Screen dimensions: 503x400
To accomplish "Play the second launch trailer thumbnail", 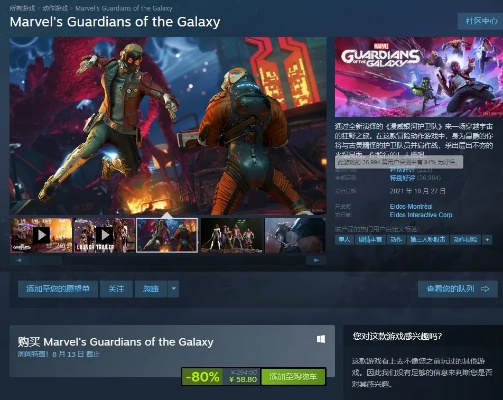I will click(104, 235).
